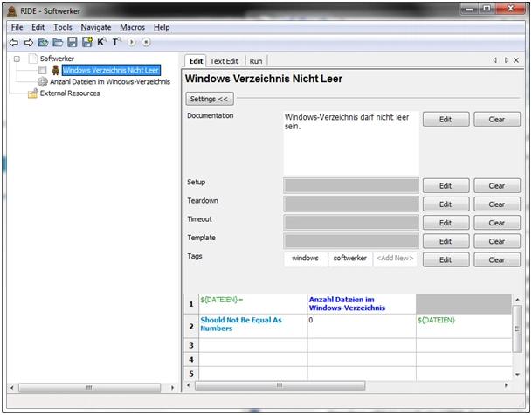The image size is (532, 415).
Task: Switch to the Run tab
Action: (x=256, y=60)
